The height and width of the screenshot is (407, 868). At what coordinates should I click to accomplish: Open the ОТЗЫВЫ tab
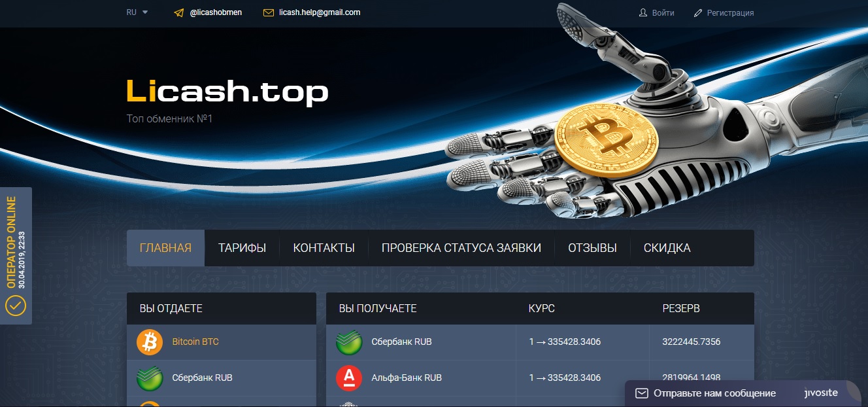pyautogui.click(x=592, y=248)
